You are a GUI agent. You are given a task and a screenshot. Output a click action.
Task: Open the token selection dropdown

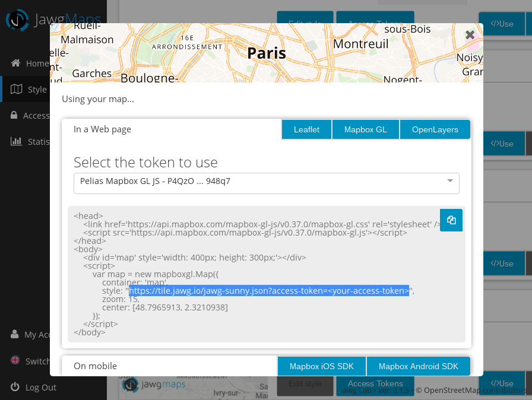point(266,183)
